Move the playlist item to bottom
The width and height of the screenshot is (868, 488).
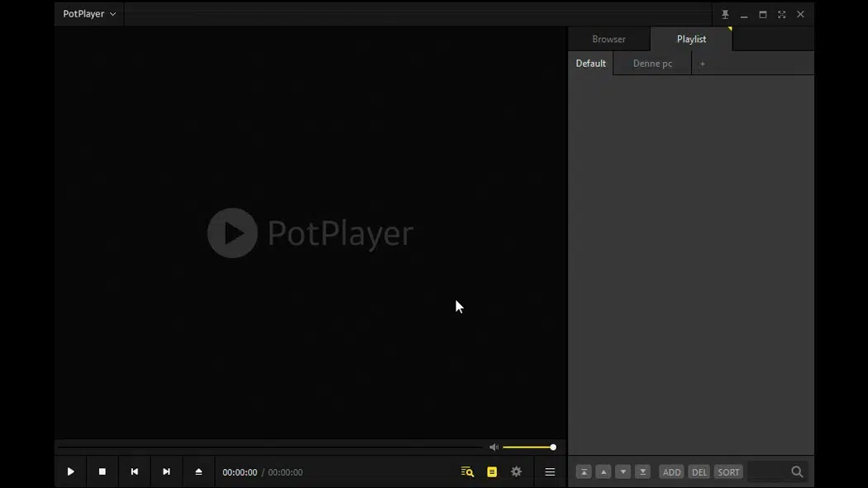coord(642,472)
